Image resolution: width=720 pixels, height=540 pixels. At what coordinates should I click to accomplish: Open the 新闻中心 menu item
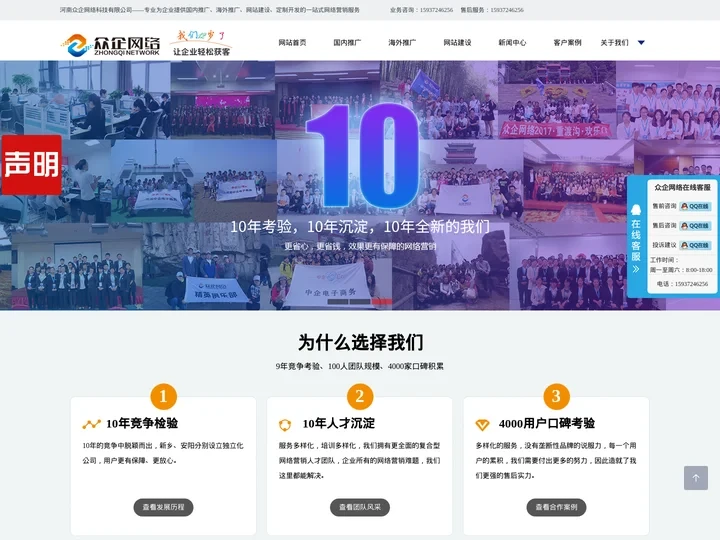point(512,43)
